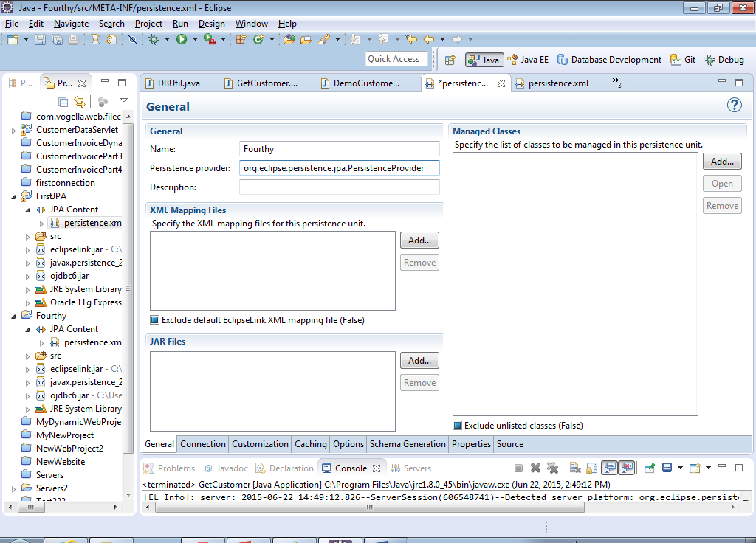This screenshot has width=756, height=543.
Task: Toggle Scroll Lock in the Console toolbar
Action: 591,468
